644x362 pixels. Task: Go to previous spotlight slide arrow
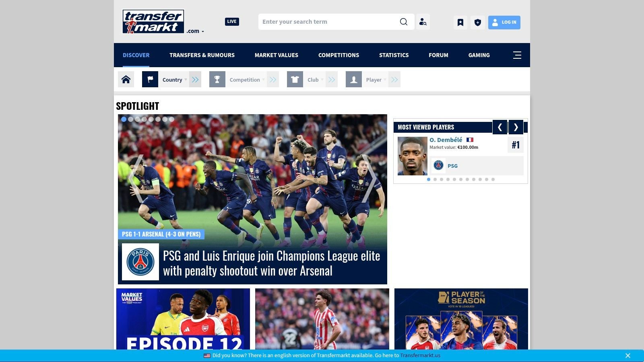(136, 178)
